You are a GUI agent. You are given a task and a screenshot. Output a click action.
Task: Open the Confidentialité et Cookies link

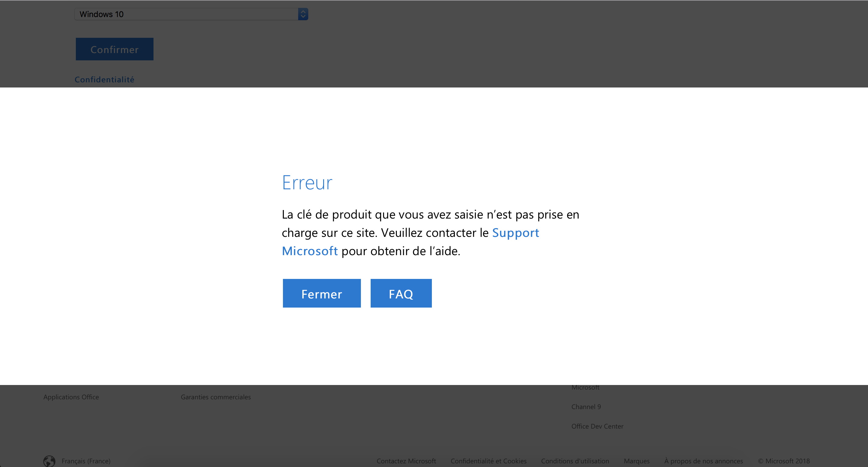[x=488, y=461]
